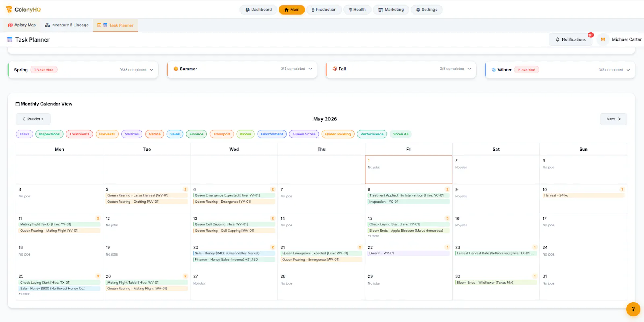Open the Sale - Honey $1400 Green Valley event

(x=234, y=253)
